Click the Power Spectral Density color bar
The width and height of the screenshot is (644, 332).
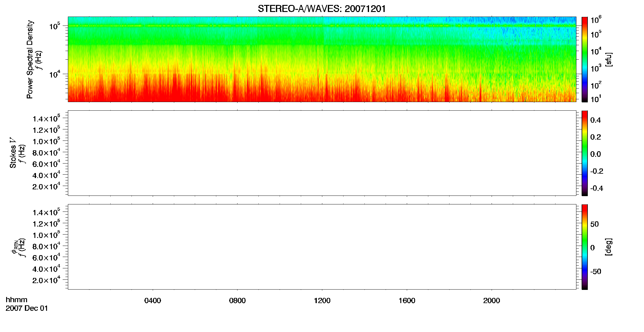[x=584, y=59]
